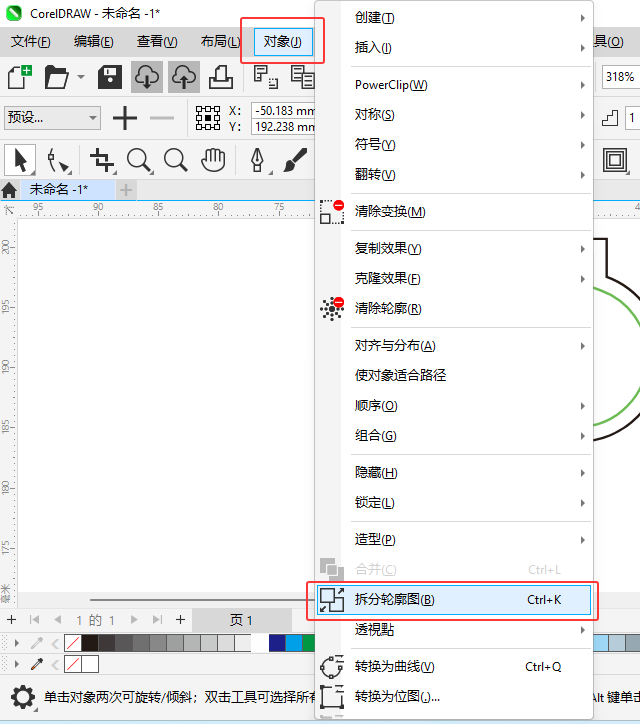The width and height of the screenshot is (640, 724).
Task: Expand the PowerClip(W) submenu arrow
Action: (x=583, y=85)
